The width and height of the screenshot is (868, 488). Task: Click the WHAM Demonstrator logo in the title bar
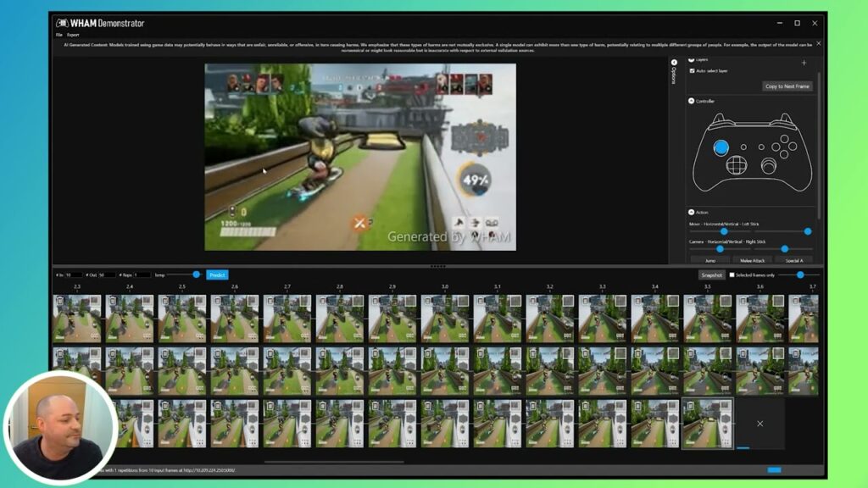point(63,23)
